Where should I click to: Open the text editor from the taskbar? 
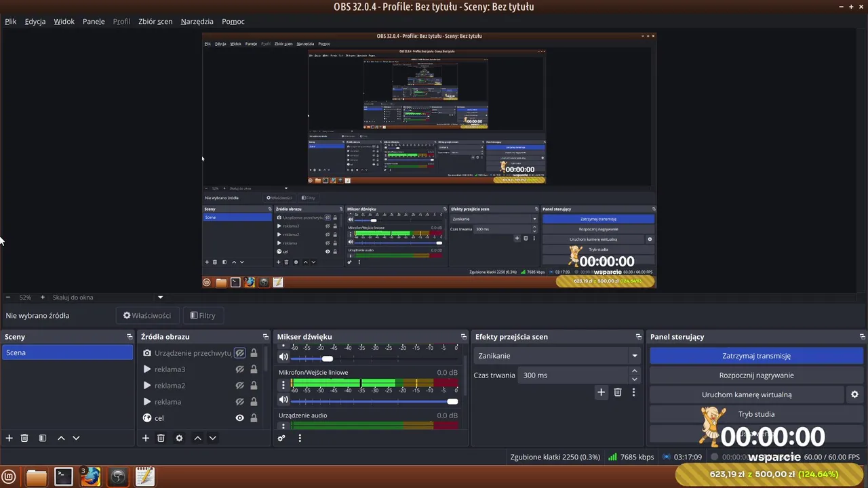[x=144, y=477]
